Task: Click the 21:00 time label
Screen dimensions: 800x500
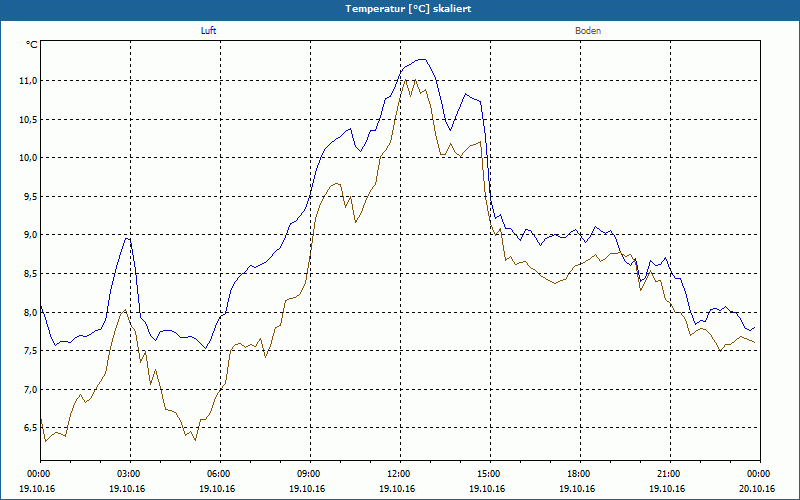Action: [x=670, y=474]
